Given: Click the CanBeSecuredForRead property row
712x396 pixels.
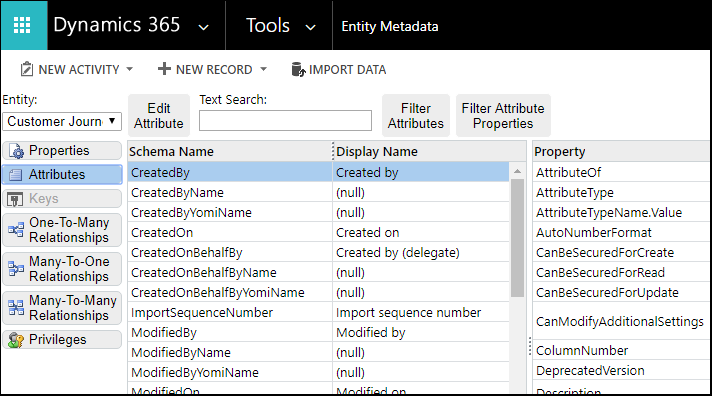Looking at the screenshot, I should coord(621,272).
